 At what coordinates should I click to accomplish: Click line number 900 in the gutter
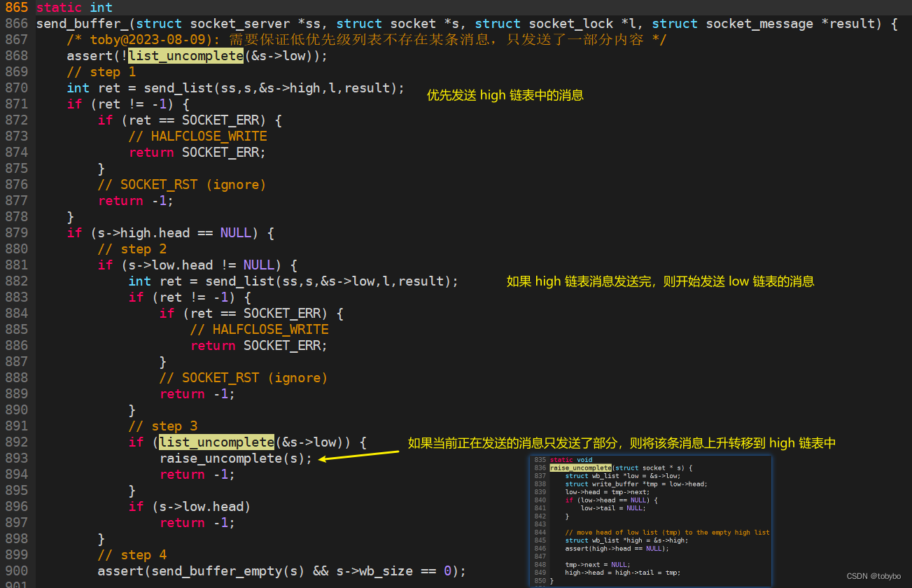(x=15, y=571)
